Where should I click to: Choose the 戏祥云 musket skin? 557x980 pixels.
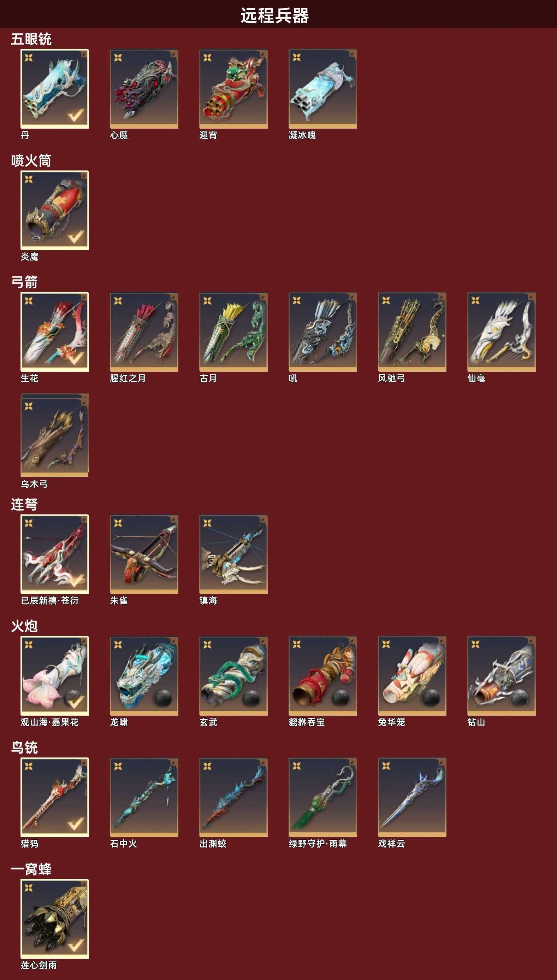(412, 797)
